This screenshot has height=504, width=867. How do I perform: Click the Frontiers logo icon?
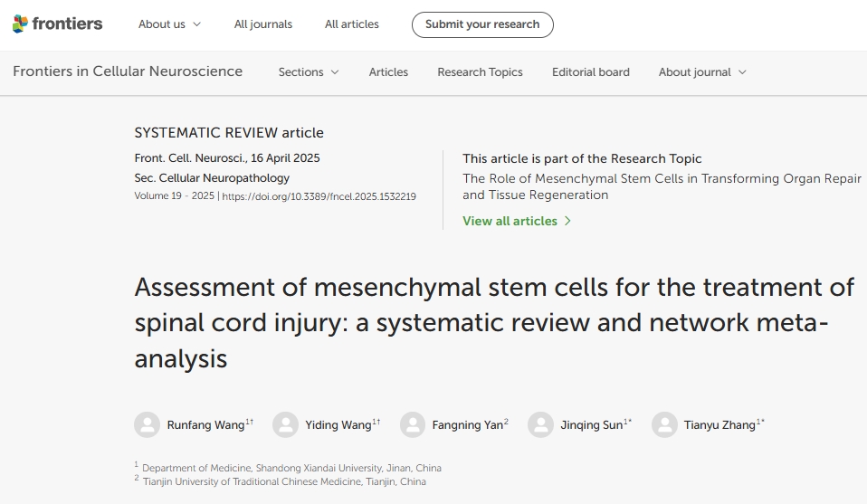tap(20, 24)
